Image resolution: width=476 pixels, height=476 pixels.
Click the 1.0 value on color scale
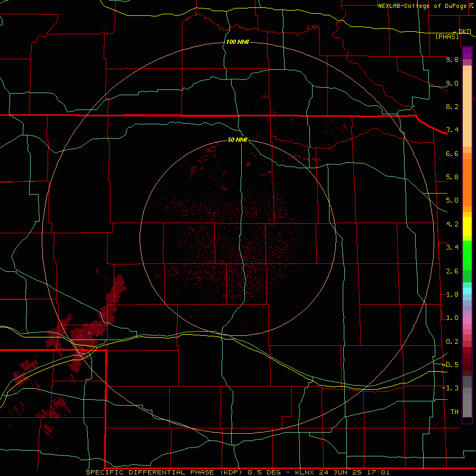point(452,318)
